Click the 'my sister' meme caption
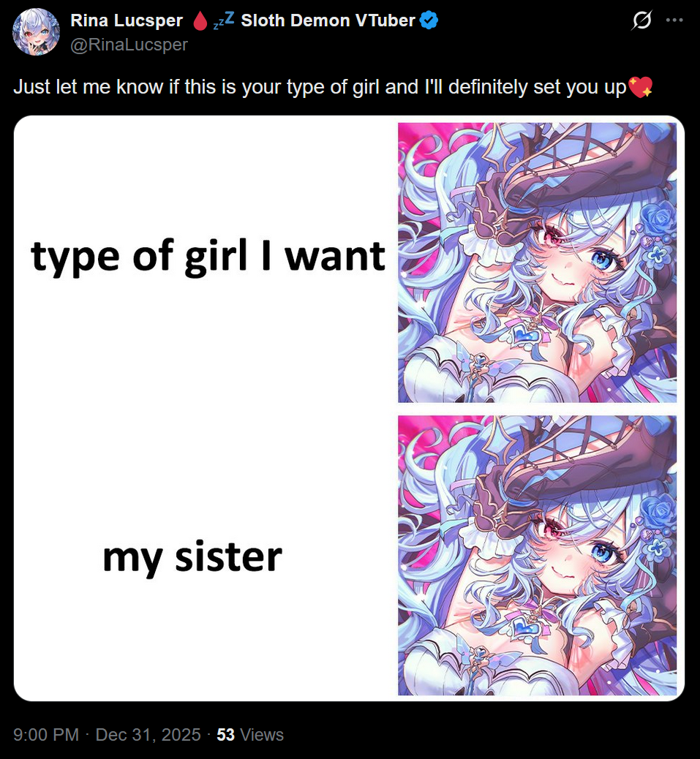The image size is (700, 759). point(192,558)
